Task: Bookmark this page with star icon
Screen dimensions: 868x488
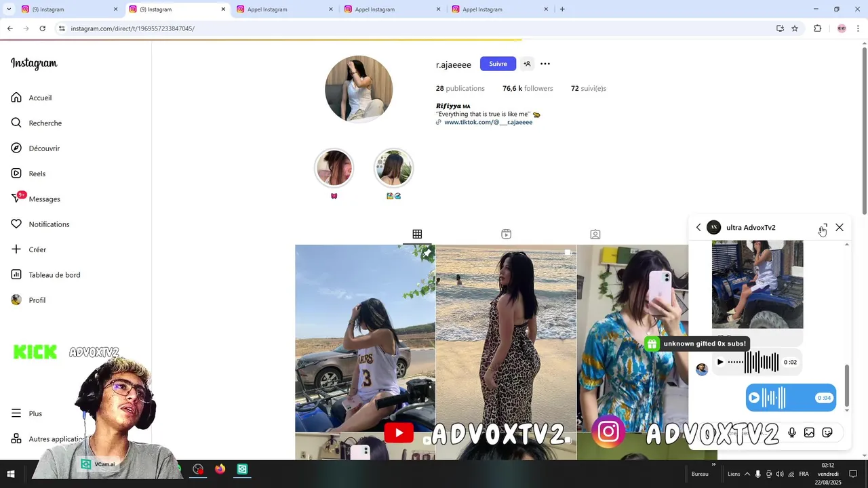Action: (x=795, y=28)
